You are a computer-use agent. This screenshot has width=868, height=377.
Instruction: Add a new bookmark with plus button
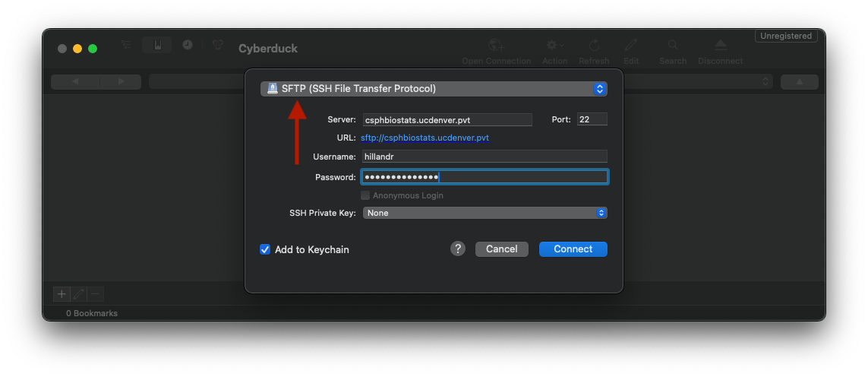coord(62,294)
